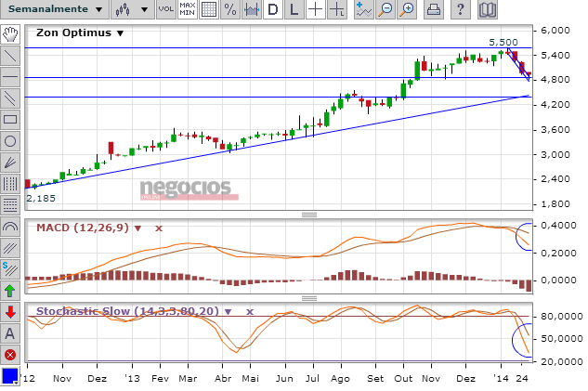Switch to percentage scale

(229, 9)
